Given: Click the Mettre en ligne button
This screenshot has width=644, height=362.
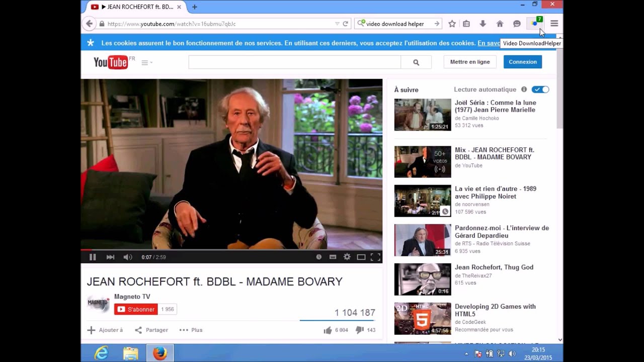Looking at the screenshot, I should [470, 62].
